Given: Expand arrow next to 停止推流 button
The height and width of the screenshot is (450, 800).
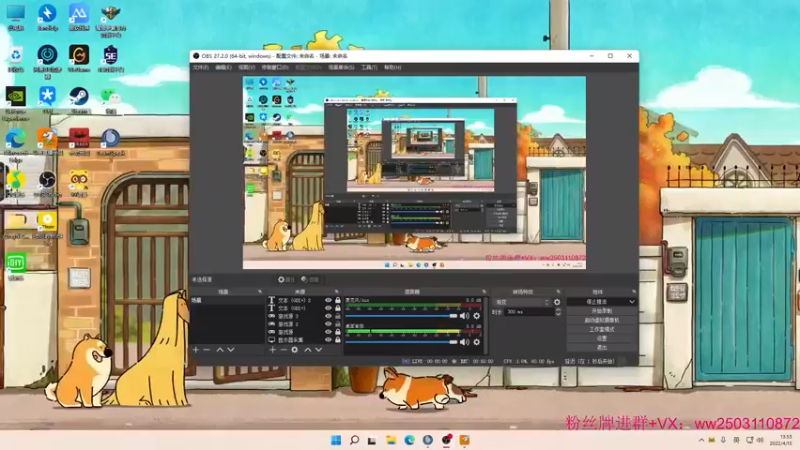Looking at the screenshot, I should click(632, 302).
